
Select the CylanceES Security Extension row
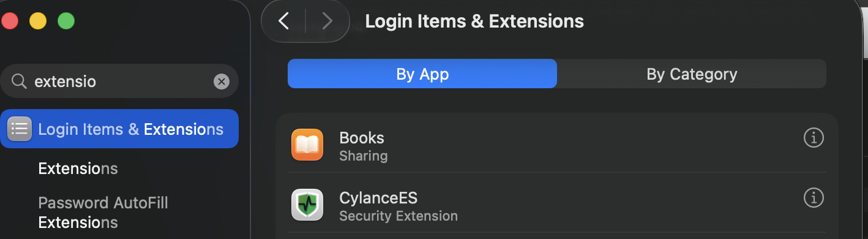[x=557, y=205]
